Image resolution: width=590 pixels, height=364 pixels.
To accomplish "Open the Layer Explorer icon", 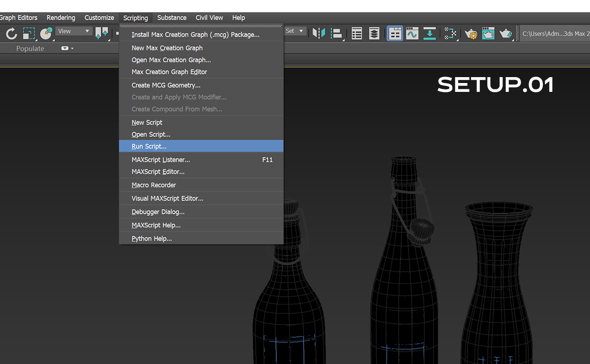I will coord(374,33).
